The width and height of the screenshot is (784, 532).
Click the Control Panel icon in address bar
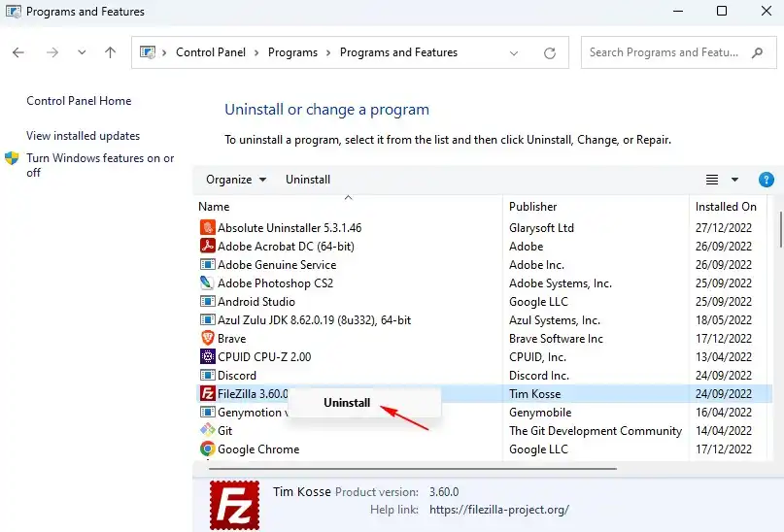tap(148, 52)
